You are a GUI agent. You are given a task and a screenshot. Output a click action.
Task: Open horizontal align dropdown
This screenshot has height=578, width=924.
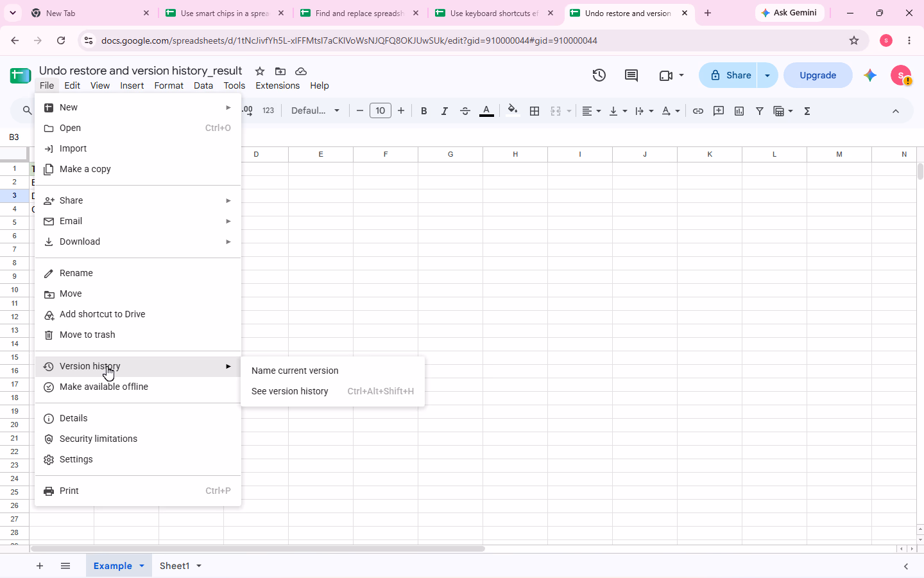[x=591, y=111]
